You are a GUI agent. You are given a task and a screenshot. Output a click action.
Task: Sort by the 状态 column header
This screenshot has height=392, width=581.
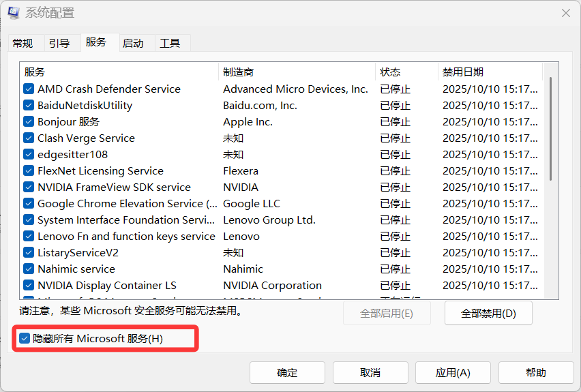pyautogui.click(x=407, y=72)
